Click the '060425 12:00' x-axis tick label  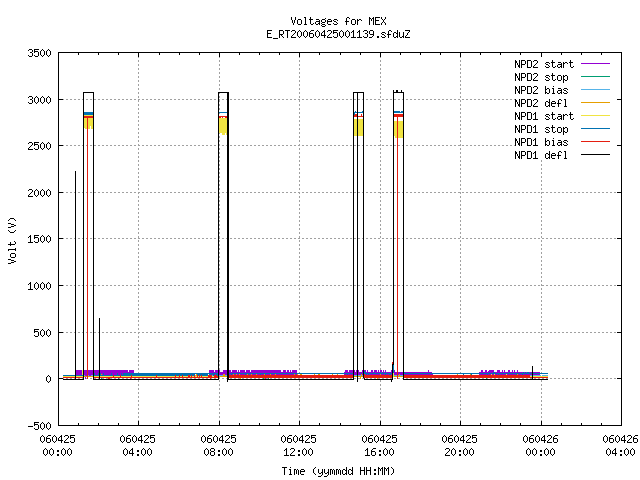click(x=298, y=446)
